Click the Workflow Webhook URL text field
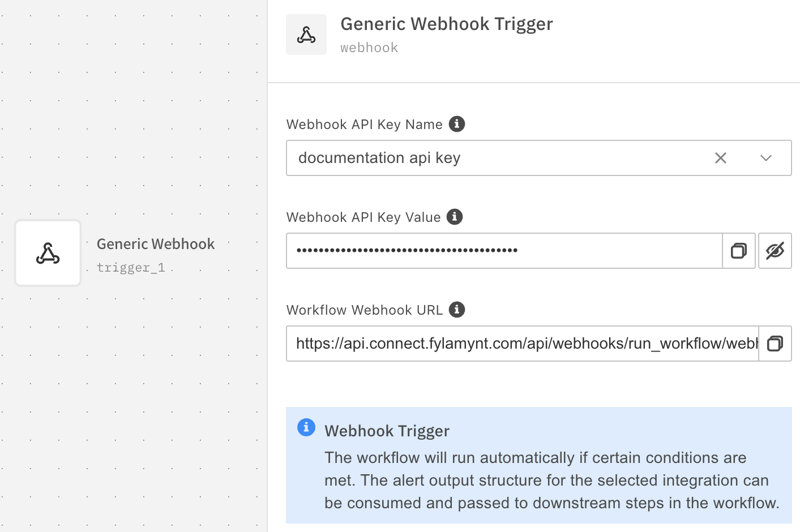This screenshot has width=800, height=532. click(522, 344)
